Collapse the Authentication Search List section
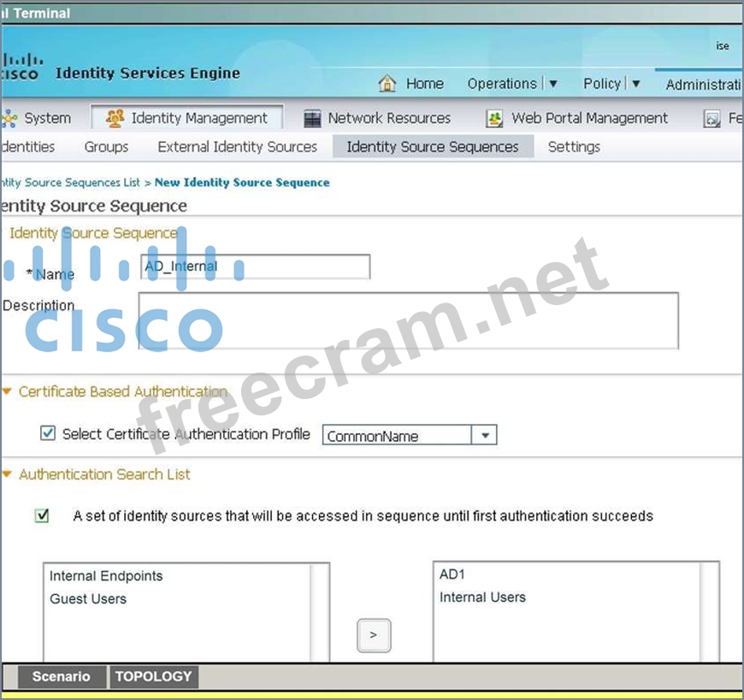 8,474
